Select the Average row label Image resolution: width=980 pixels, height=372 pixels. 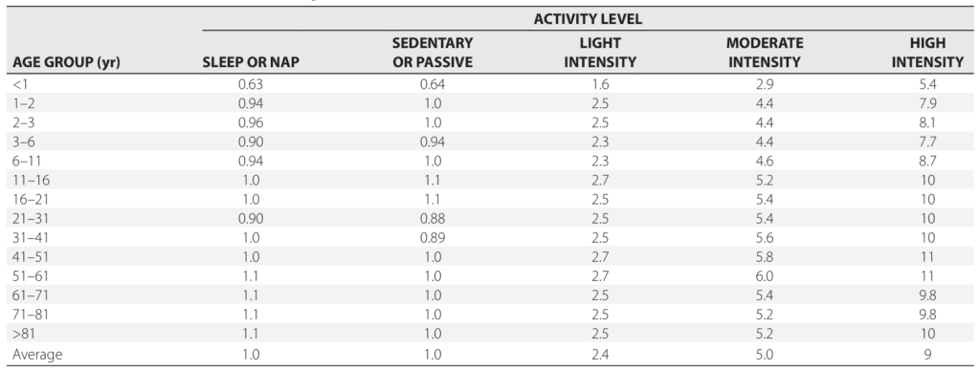click(37, 355)
